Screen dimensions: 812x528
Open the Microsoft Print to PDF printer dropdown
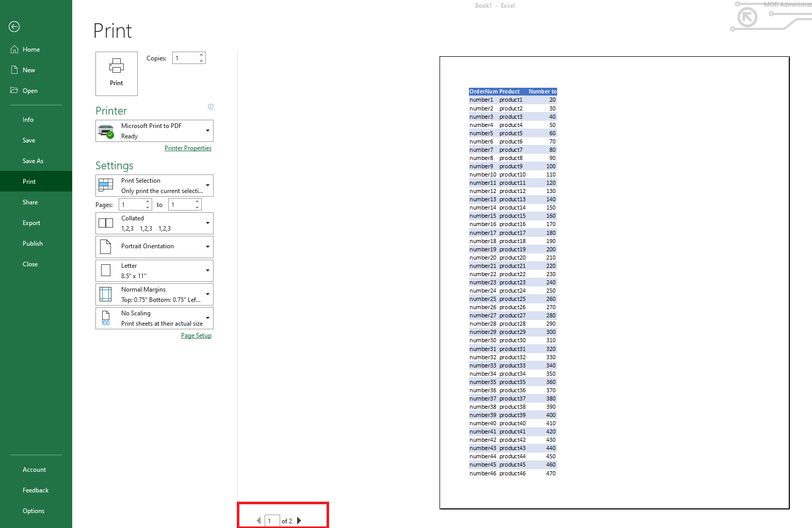(154, 131)
